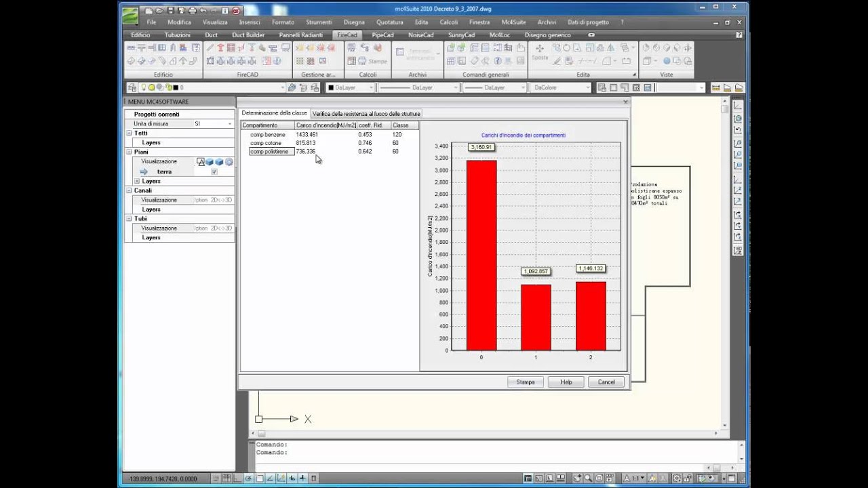The width and height of the screenshot is (868, 488).
Task: Click the terra floor row in Piani
Action: (180, 172)
